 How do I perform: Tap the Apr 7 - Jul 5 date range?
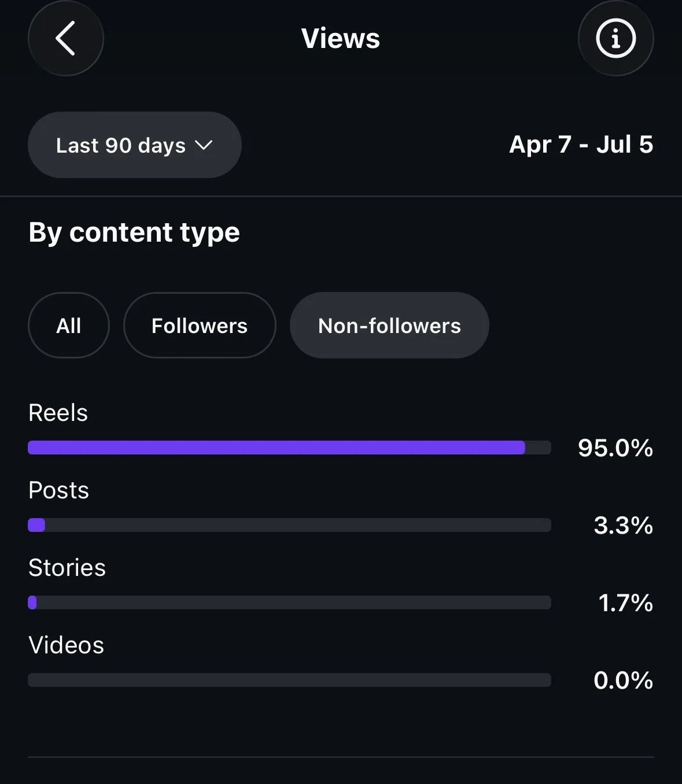(x=581, y=145)
